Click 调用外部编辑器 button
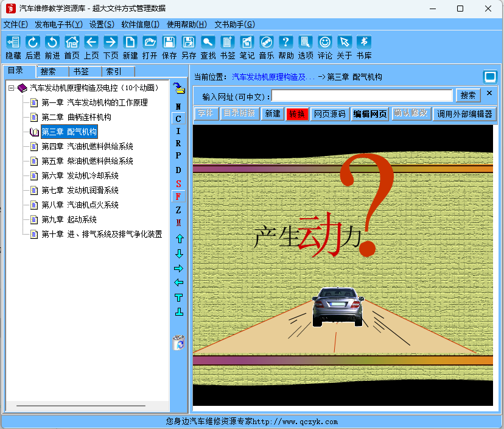The image size is (504, 429). pos(464,114)
